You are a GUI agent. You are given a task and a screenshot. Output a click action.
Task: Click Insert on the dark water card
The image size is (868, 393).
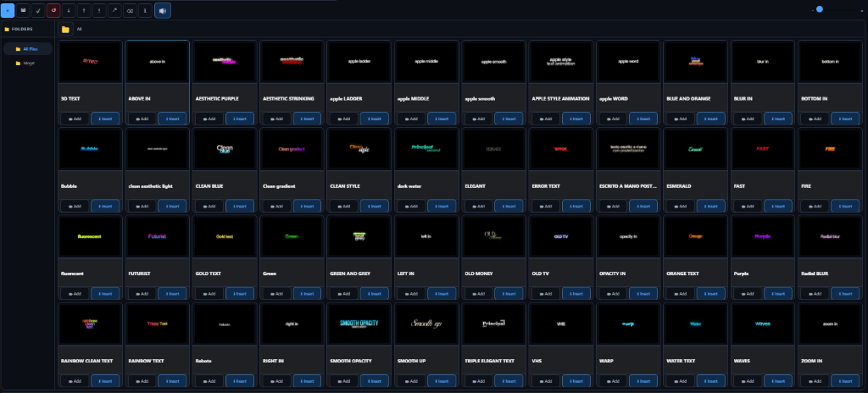(x=442, y=206)
